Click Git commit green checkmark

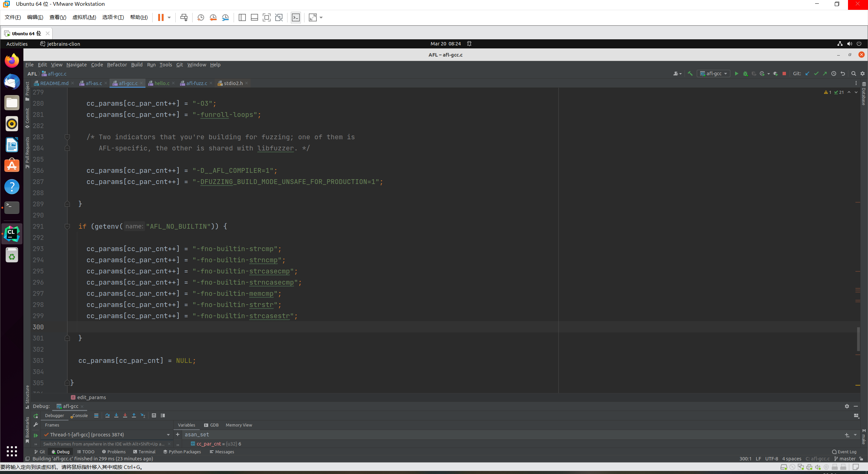[x=816, y=74]
